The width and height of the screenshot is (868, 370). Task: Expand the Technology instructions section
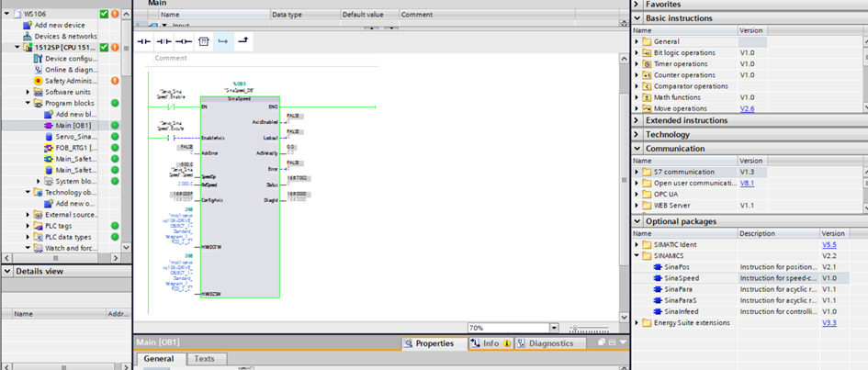tap(637, 134)
